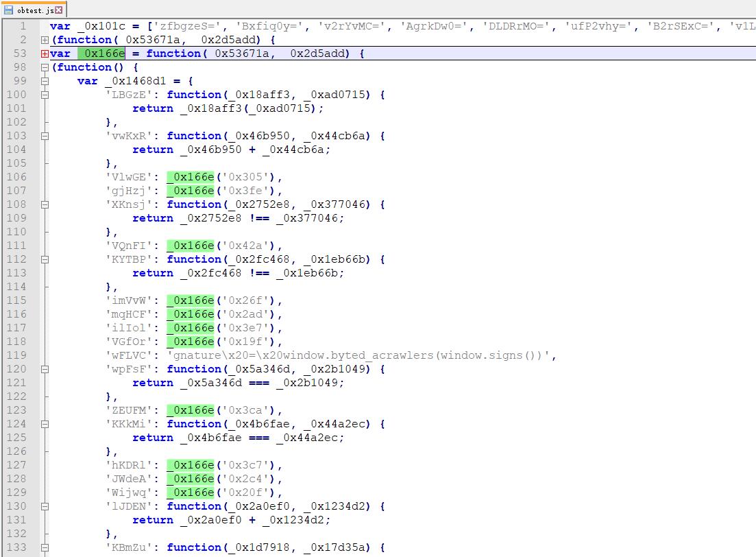Select the obtest.js file tab
The height and width of the screenshot is (557, 756).
click(x=34, y=10)
